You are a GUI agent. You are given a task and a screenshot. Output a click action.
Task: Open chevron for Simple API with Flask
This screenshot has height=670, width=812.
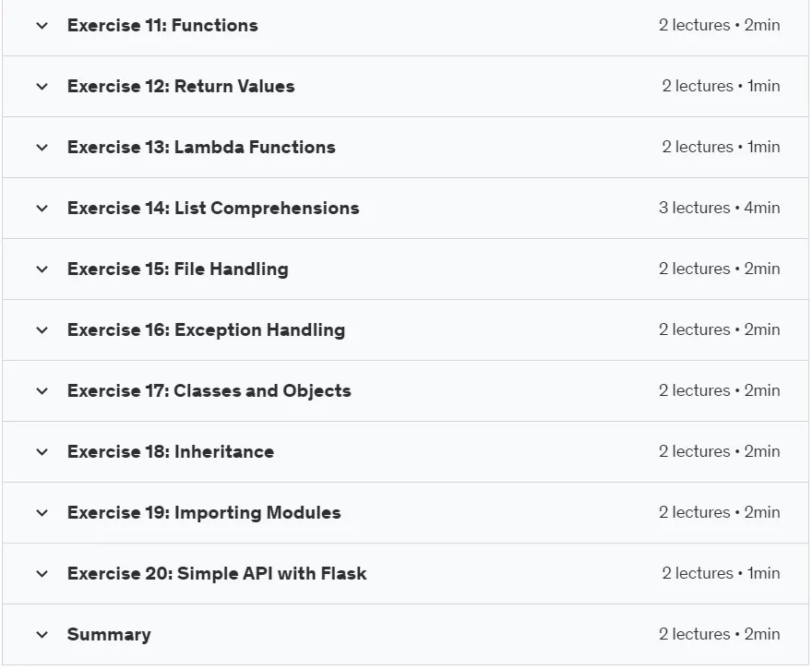coord(42,574)
